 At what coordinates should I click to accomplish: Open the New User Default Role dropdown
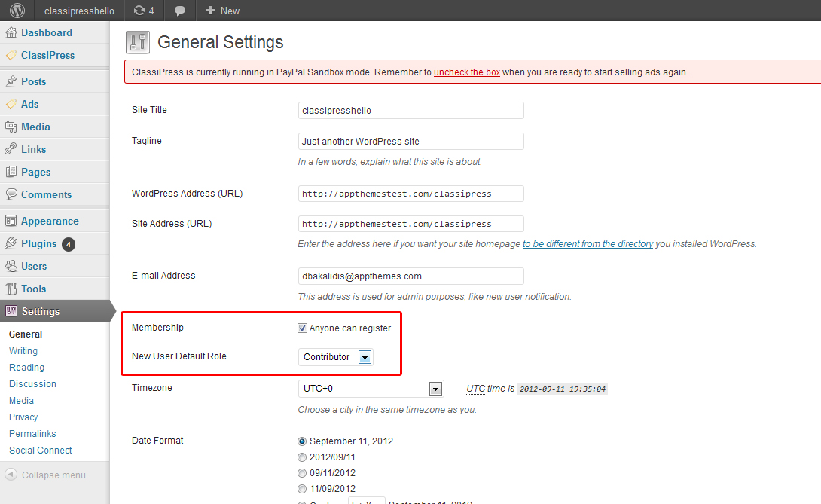click(335, 357)
